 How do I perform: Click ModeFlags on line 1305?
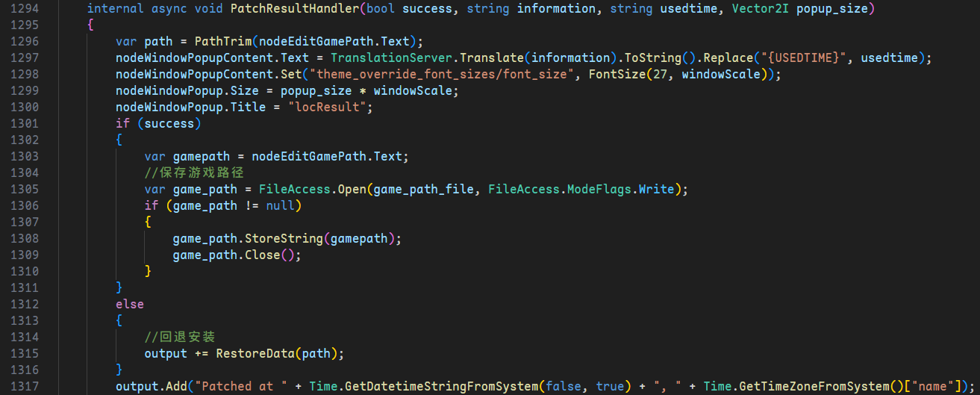point(600,189)
